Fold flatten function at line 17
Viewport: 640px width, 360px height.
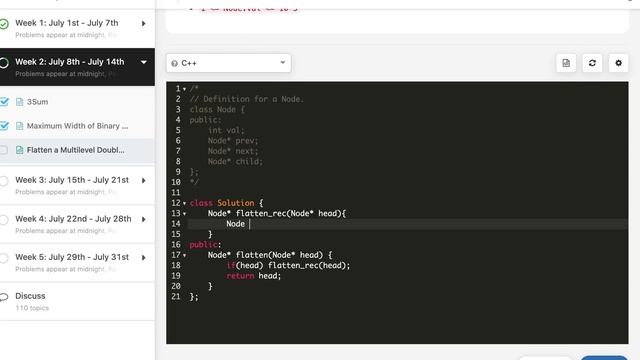pyautogui.click(x=184, y=255)
